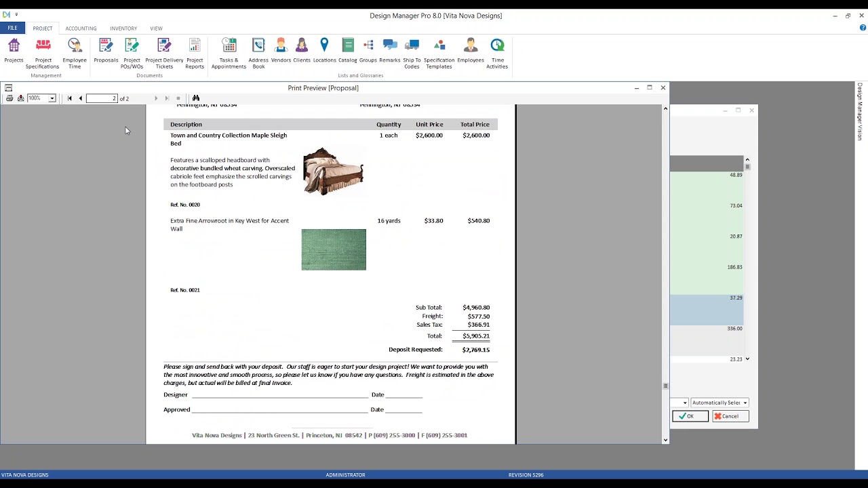Click preview scrollbar up arrow
868x488 pixels.
point(665,108)
